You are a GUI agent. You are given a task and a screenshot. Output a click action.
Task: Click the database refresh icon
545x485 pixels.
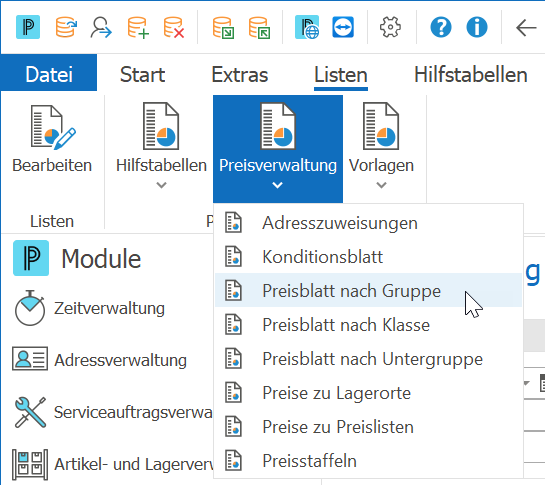66,27
